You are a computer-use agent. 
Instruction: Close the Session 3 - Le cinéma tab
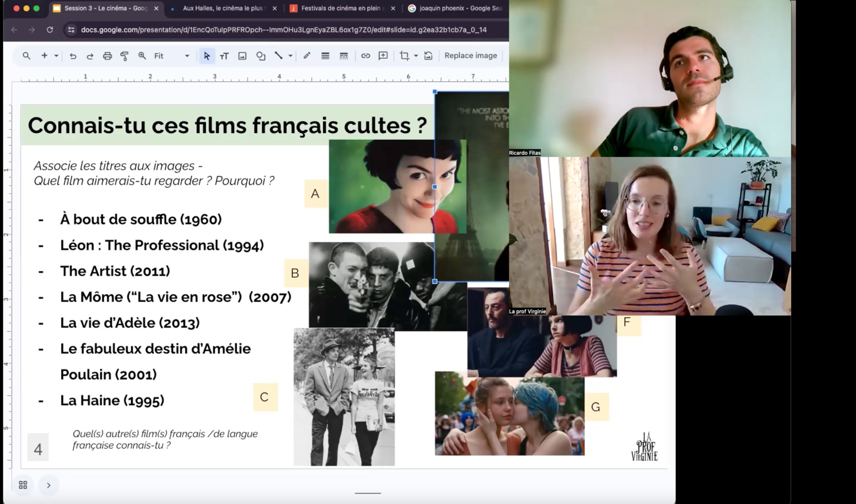pos(156,8)
